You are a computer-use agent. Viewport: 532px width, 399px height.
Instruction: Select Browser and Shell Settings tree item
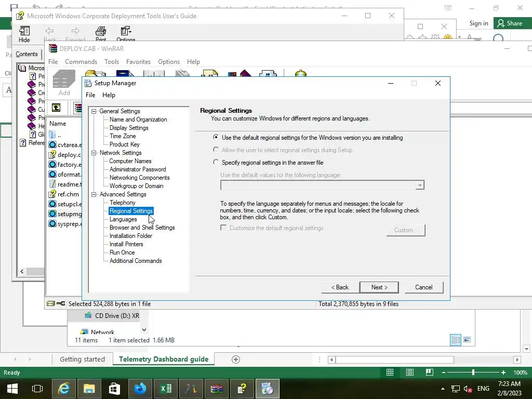tap(142, 228)
